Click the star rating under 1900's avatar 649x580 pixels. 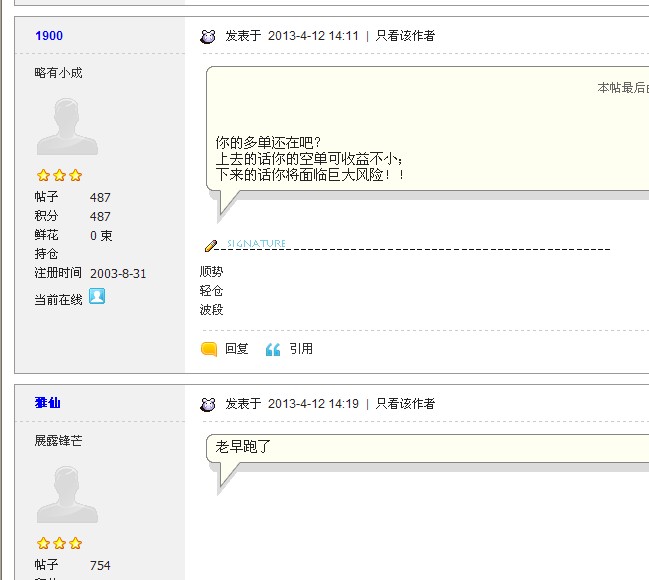[x=59, y=176]
